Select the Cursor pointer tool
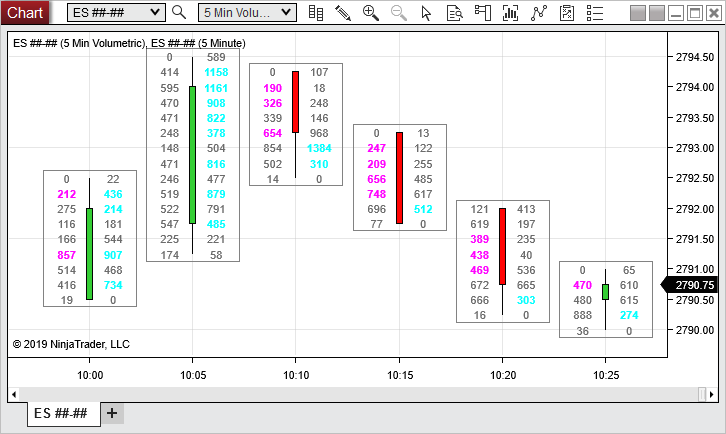The height and width of the screenshot is (434, 726). point(427,13)
